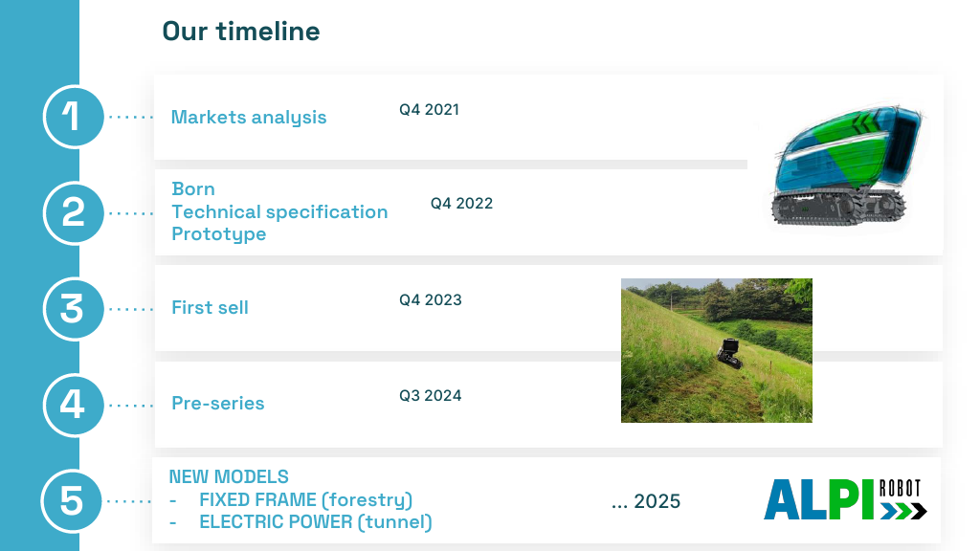Open the hillside mowing photo
Screen dimensions: 980x551
click(716, 350)
